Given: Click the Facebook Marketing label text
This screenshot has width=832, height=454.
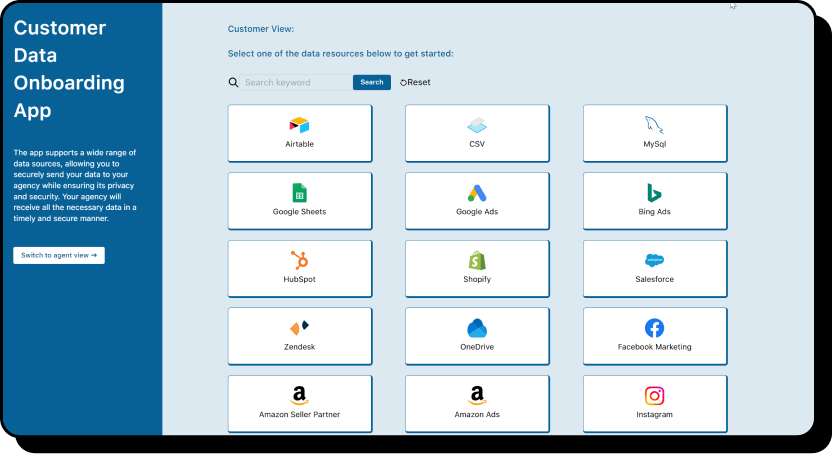Looking at the screenshot, I should point(654,347).
